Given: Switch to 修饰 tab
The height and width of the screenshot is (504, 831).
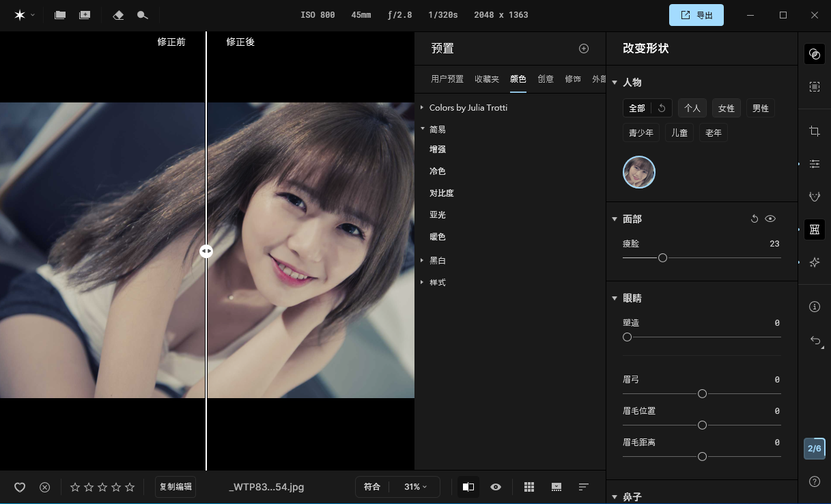Looking at the screenshot, I should point(573,79).
